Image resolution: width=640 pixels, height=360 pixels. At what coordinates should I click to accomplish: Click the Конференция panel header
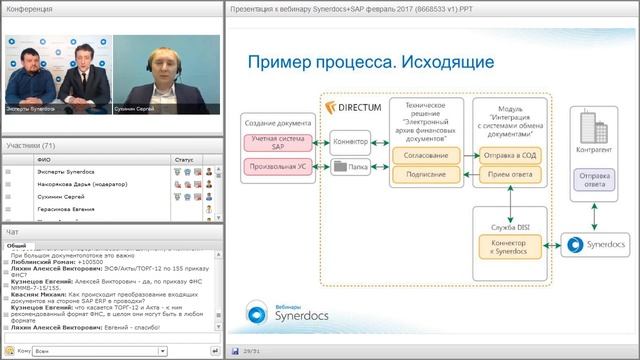(112, 9)
